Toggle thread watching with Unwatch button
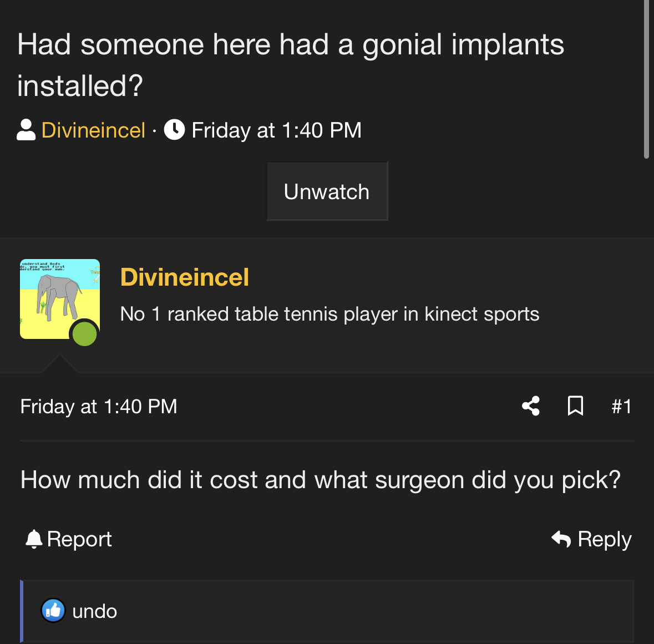Screen dimensions: 654x644 [327, 191]
